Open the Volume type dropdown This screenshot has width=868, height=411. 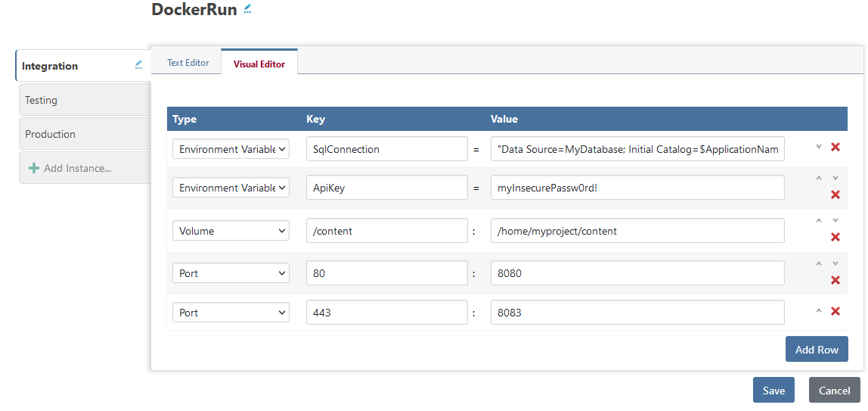coord(231,231)
